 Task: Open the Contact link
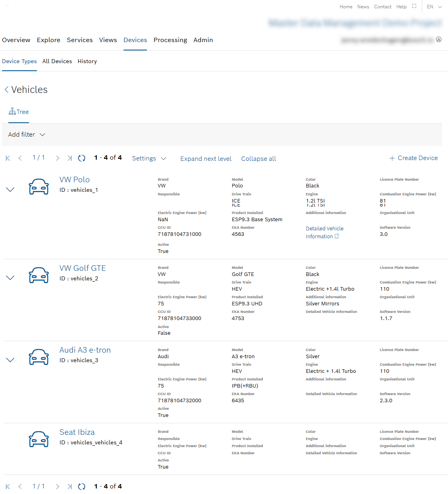pyautogui.click(x=383, y=7)
